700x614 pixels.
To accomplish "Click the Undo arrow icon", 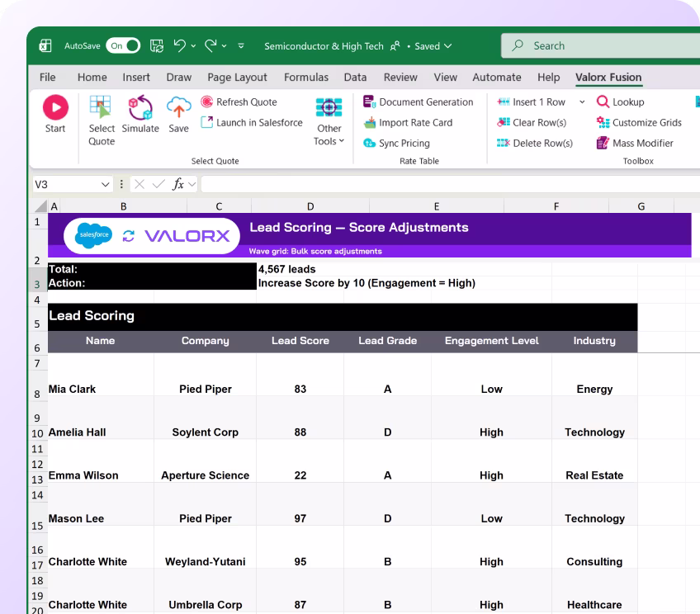I will tap(180, 45).
